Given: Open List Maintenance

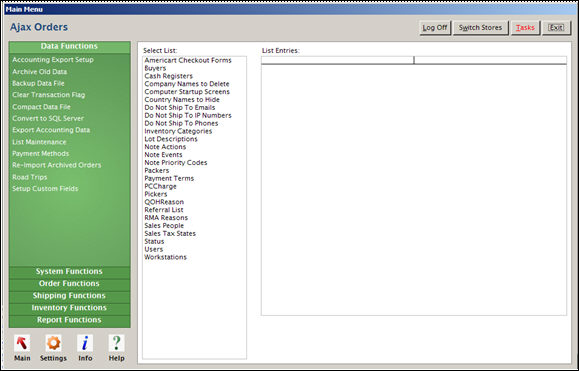Looking at the screenshot, I should click(39, 142).
